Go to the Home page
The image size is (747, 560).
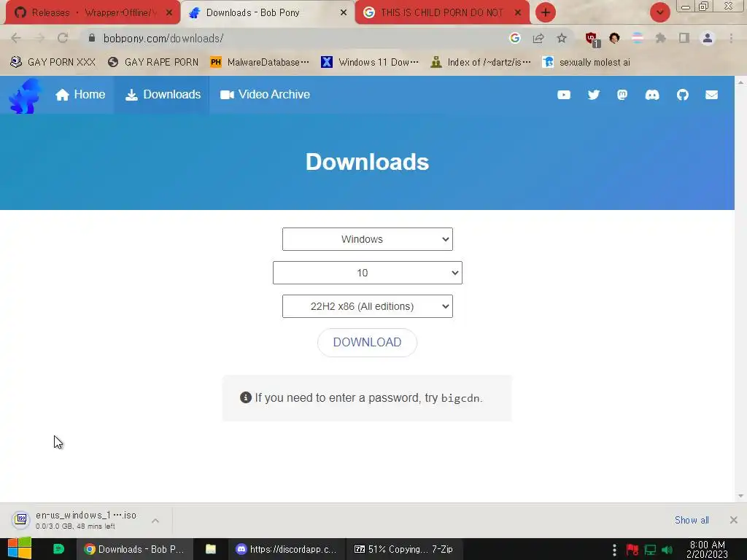80,94
